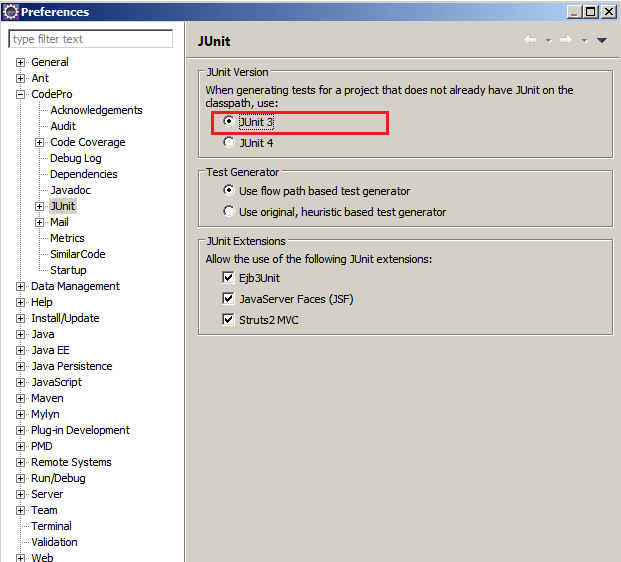621x562 pixels.
Task: Select the Validation tree item
Action: pos(54,542)
